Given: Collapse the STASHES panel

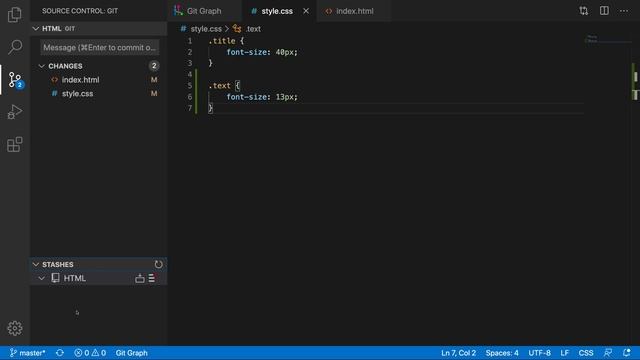Looking at the screenshot, I should coord(99,264).
